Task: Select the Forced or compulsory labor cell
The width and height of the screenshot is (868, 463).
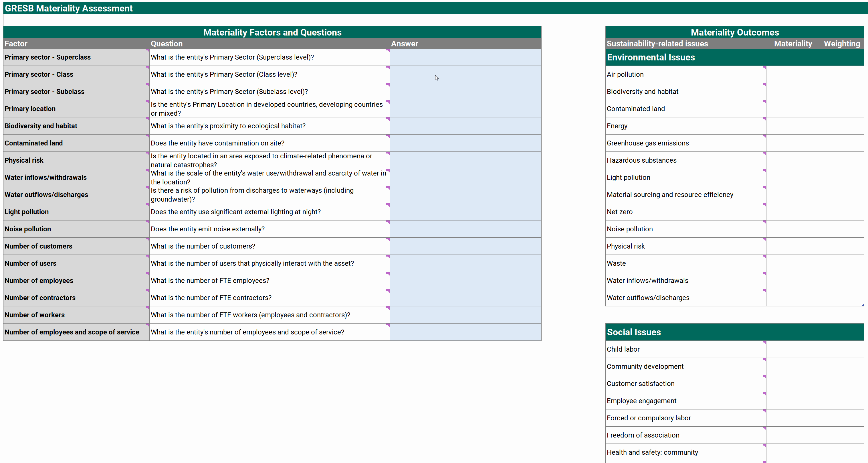Action: 649,418
